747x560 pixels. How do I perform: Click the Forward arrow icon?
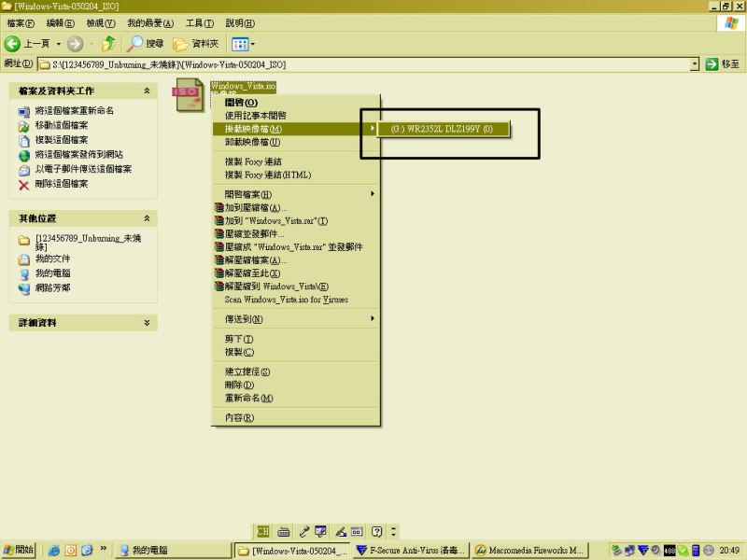pos(75,44)
